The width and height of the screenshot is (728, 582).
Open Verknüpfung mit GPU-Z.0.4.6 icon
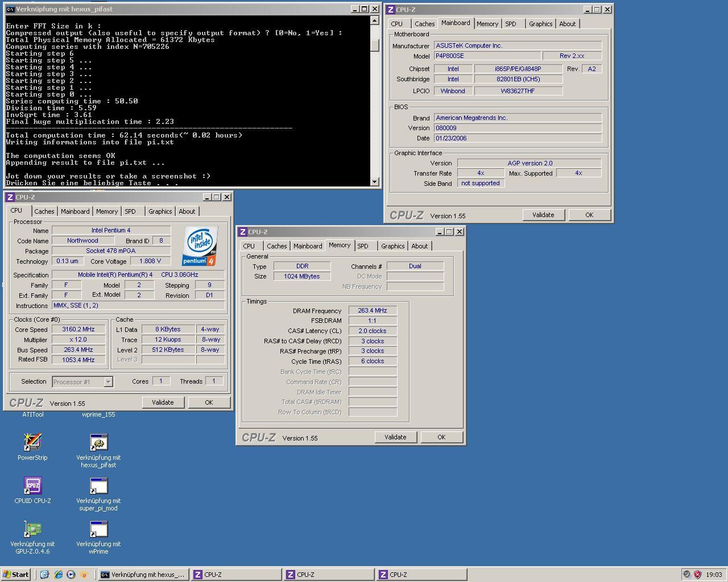coord(32,537)
